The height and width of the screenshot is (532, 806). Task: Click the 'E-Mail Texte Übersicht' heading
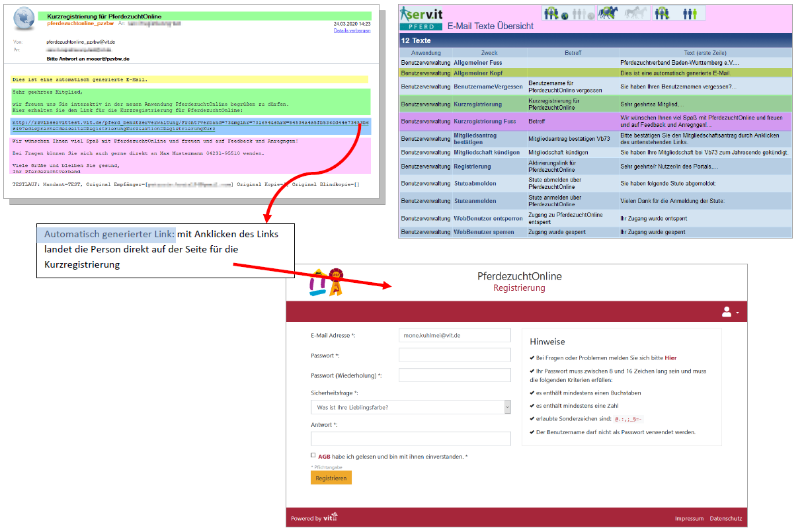491,26
